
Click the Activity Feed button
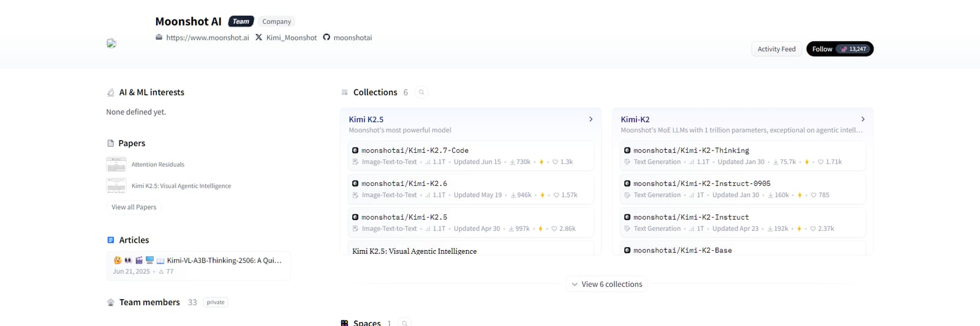(x=777, y=49)
